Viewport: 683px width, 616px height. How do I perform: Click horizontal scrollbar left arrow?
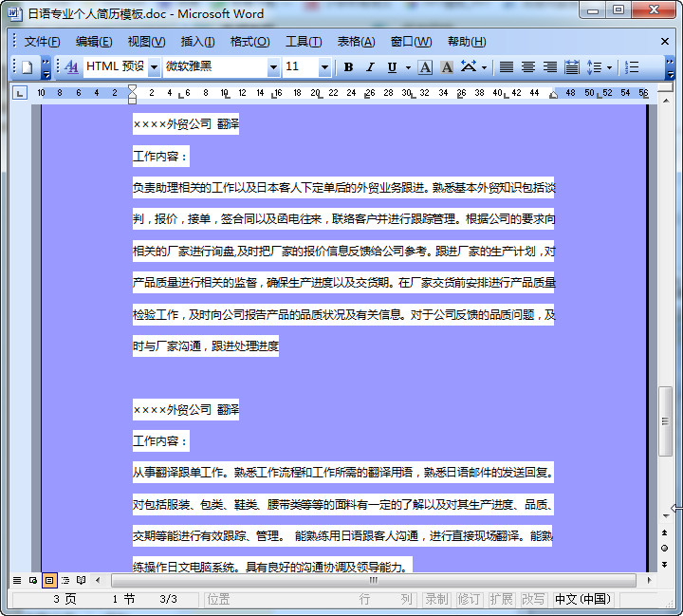point(98,580)
